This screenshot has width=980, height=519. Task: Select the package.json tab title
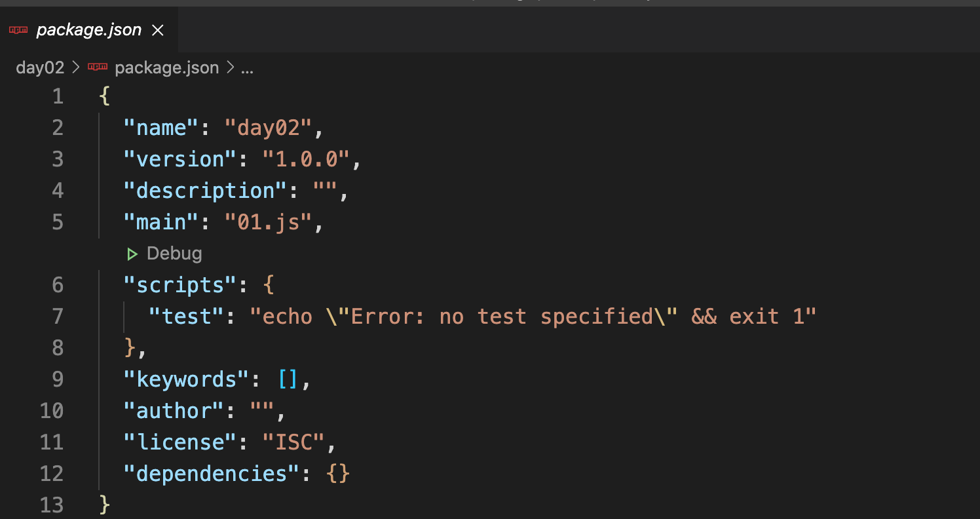tap(88, 30)
